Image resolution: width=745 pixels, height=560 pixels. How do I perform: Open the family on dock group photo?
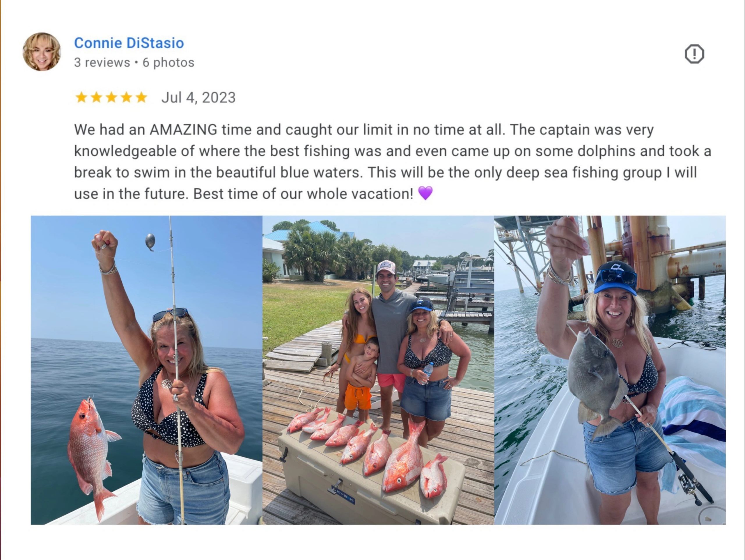(378, 370)
